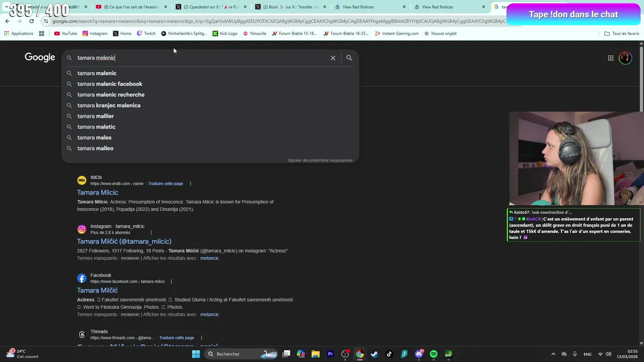
Task: Go back to previous page
Action: pyautogui.click(x=8, y=21)
